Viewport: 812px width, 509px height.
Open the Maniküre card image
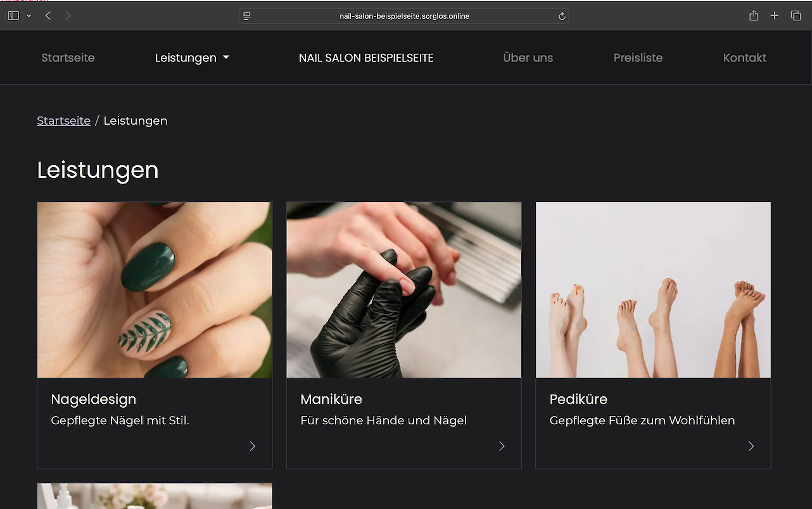[x=403, y=290]
